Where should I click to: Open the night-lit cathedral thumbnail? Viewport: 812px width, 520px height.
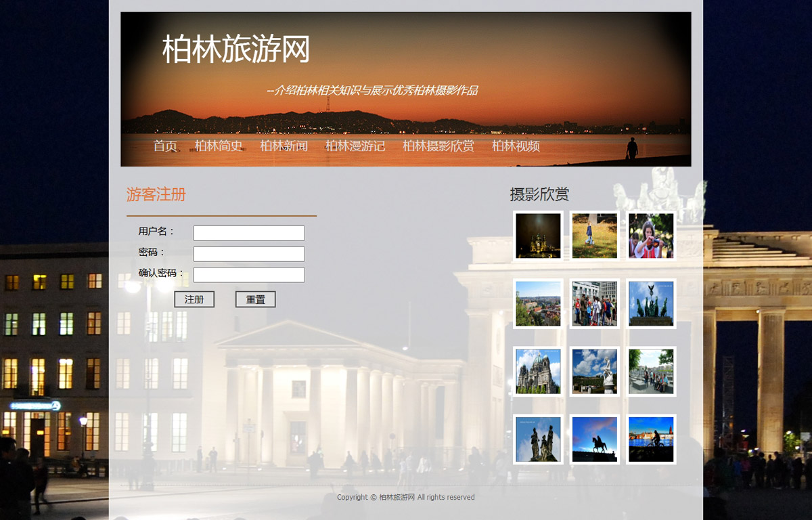click(539, 236)
